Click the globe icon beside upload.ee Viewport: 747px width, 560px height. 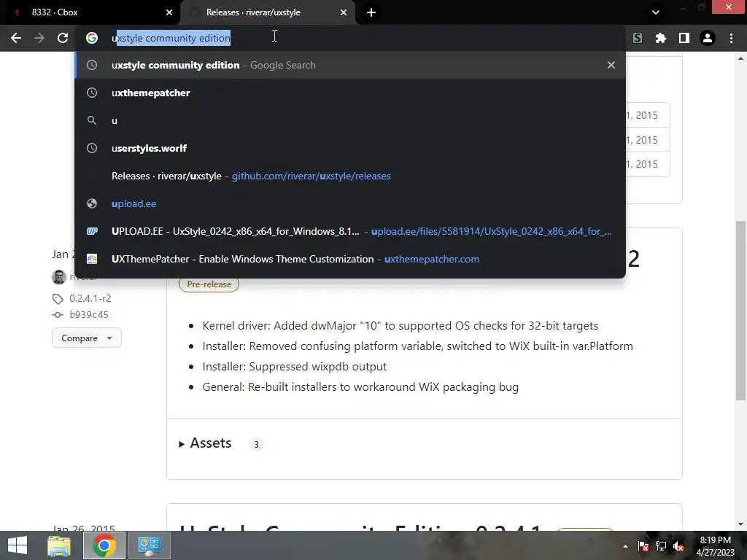(x=92, y=204)
